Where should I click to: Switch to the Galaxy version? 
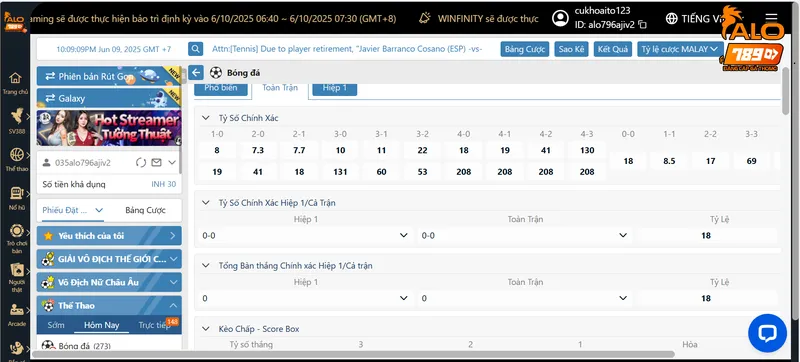coord(109,98)
